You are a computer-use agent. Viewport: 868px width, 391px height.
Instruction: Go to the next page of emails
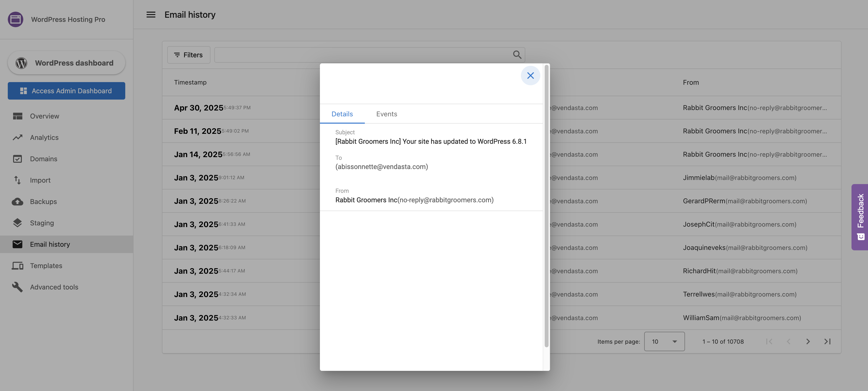(x=808, y=341)
